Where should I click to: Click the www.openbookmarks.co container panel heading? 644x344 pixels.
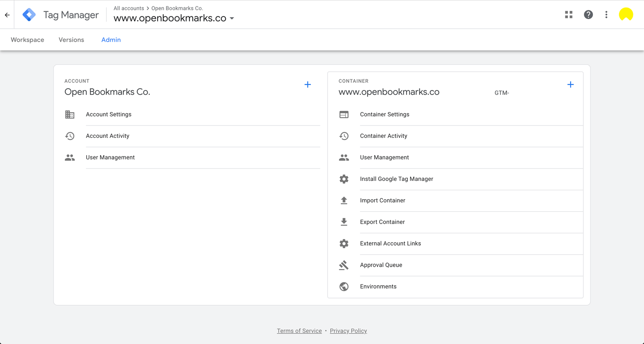(x=389, y=92)
